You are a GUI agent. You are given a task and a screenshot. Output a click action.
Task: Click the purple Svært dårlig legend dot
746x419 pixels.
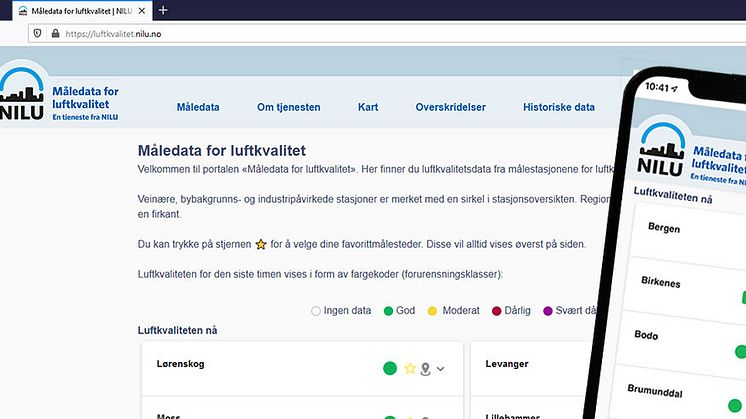pos(548,311)
